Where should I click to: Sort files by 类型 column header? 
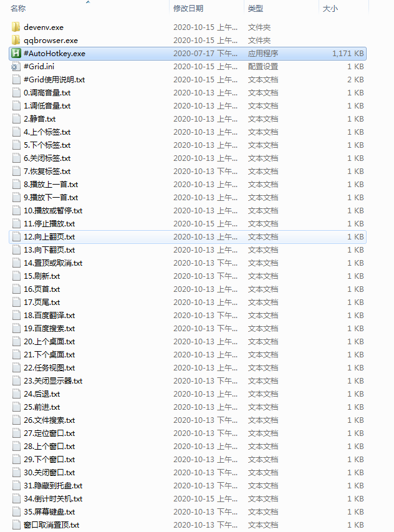pos(256,9)
